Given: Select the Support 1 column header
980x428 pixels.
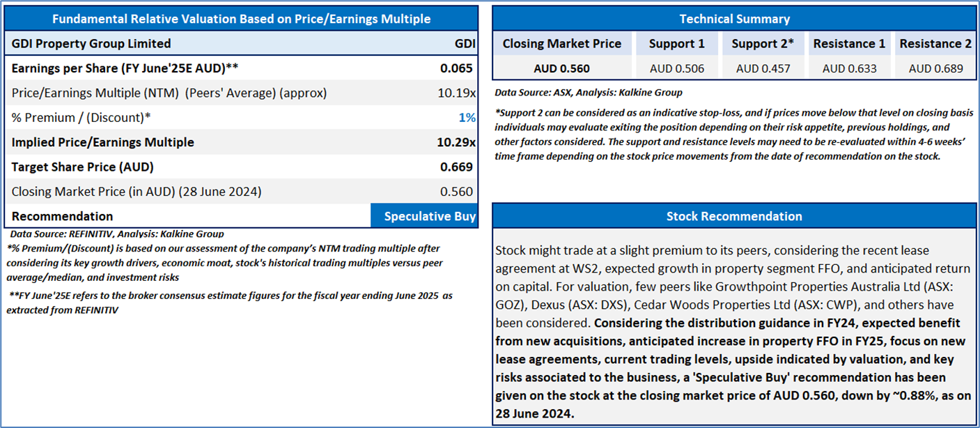Looking at the screenshot, I should point(676,44).
